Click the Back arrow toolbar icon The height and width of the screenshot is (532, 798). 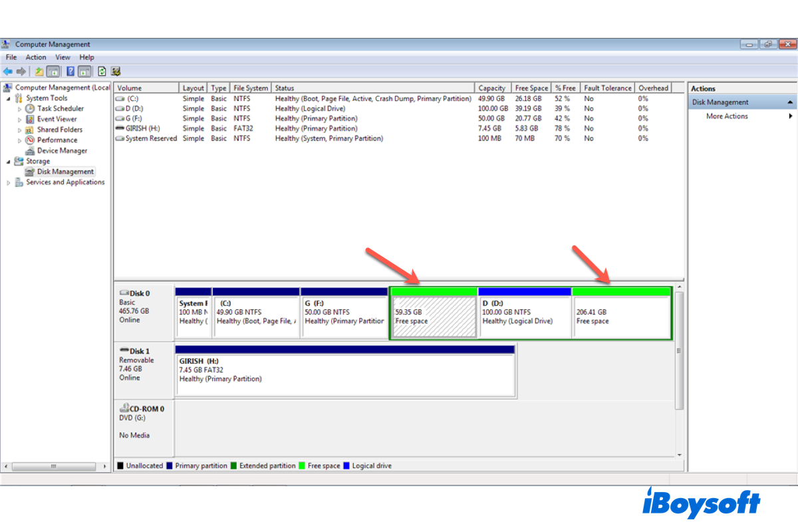(x=7, y=71)
